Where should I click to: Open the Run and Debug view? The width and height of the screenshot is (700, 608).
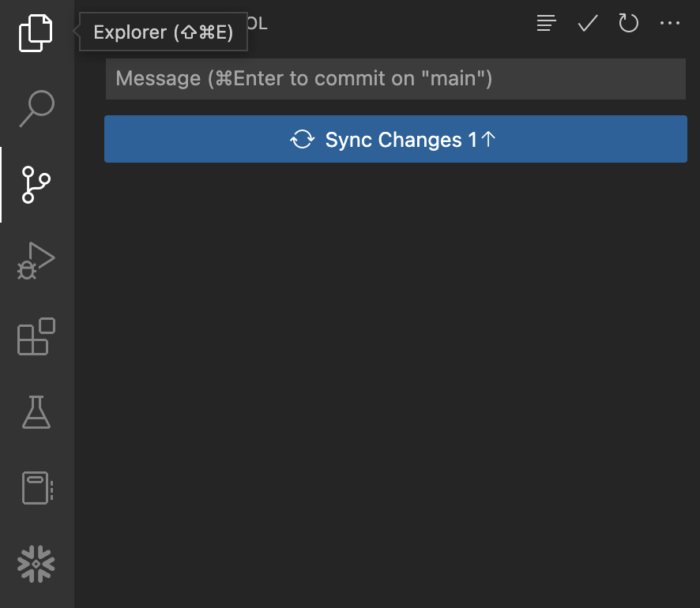[35, 261]
